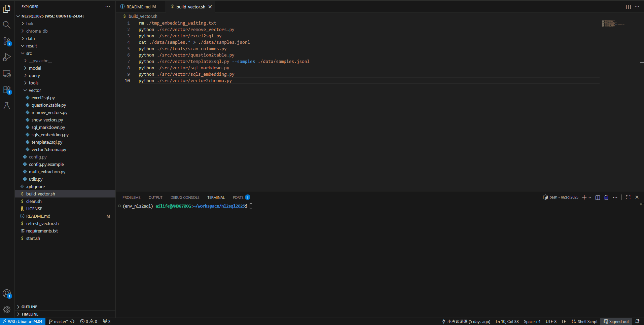Open the Source Control view icon
Screen dimensions: 644x325
point(7,41)
